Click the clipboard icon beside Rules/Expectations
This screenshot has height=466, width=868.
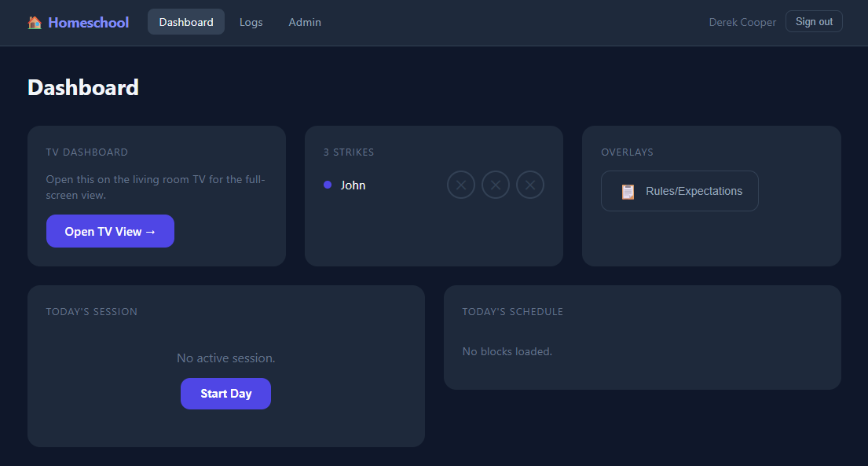pyautogui.click(x=628, y=191)
